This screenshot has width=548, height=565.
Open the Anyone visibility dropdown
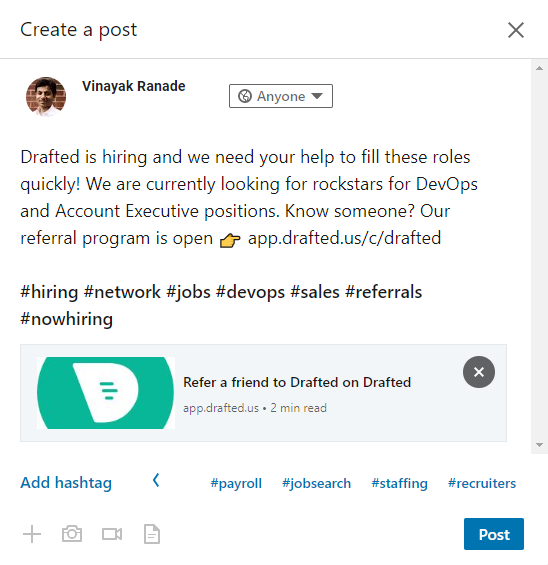[x=281, y=96]
